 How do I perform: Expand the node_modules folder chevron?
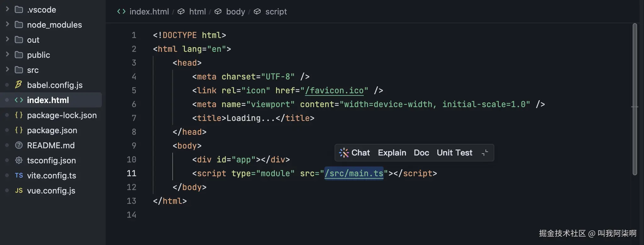[8, 24]
